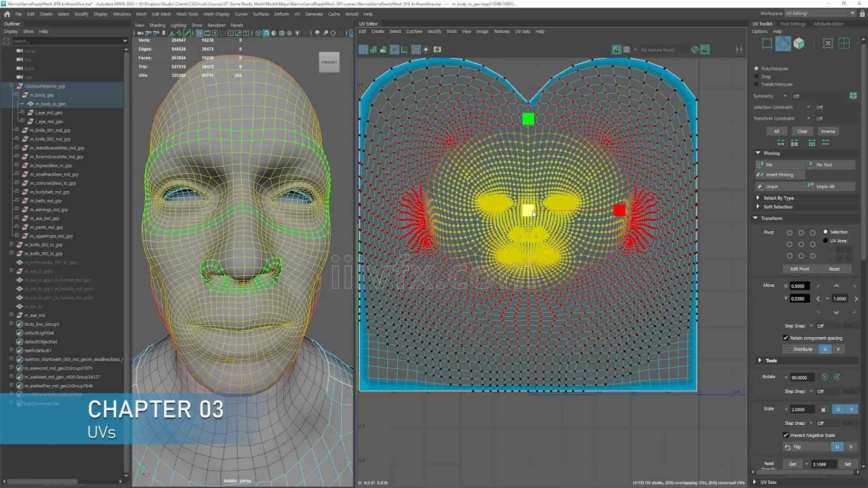This screenshot has height=488, width=868.
Task: Open the Textures menu in UV Editor
Action: tap(501, 31)
